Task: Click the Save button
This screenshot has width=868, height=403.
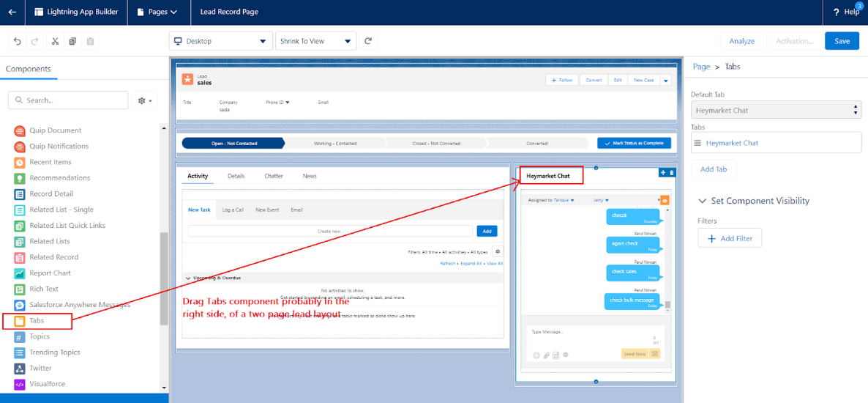Action: [842, 41]
